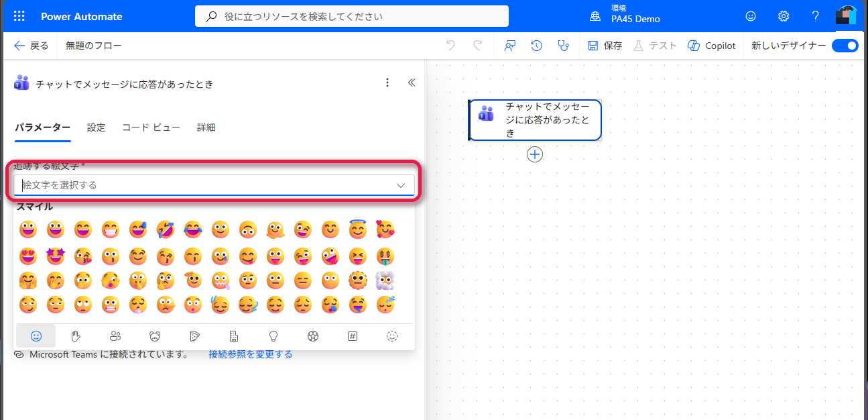Click the 無題のフロー flow title
The image size is (868, 420).
(94, 46)
